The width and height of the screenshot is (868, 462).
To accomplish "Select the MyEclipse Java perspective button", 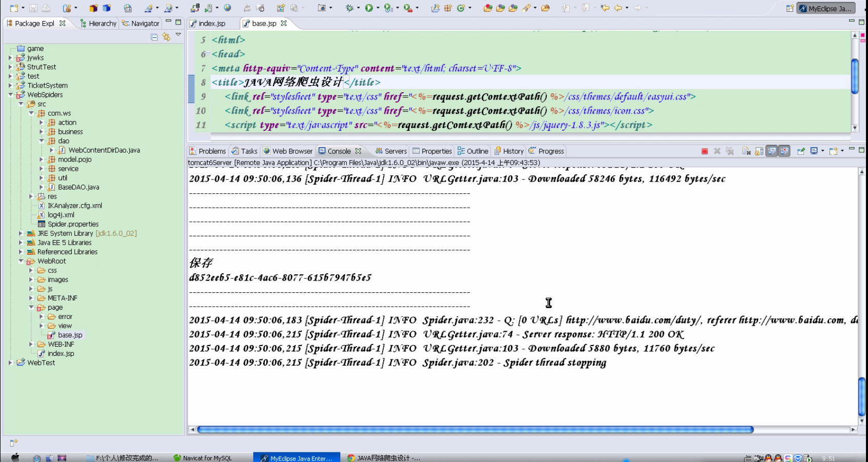I will [x=826, y=9].
